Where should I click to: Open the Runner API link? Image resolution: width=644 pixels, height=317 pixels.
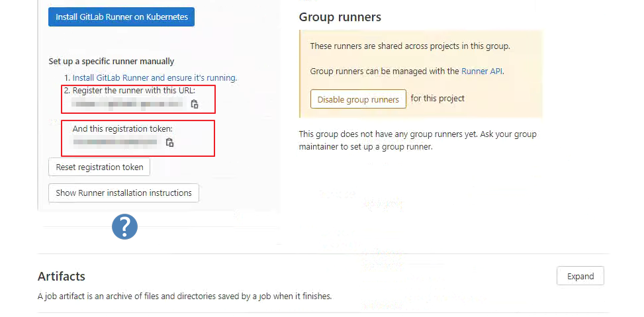click(482, 71)
